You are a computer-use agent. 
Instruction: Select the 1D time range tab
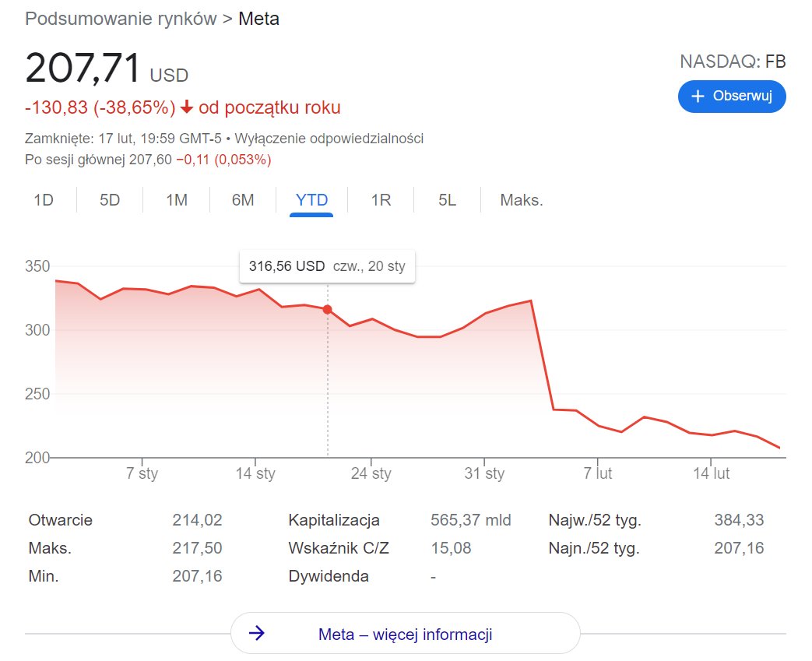pyautogui.click(x=44, y=200)
